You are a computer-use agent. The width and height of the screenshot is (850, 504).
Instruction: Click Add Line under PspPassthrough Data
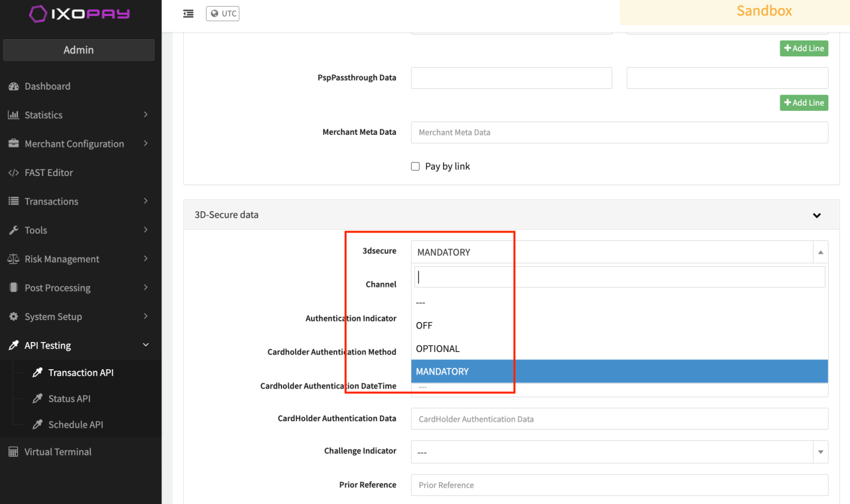[804, 103]
